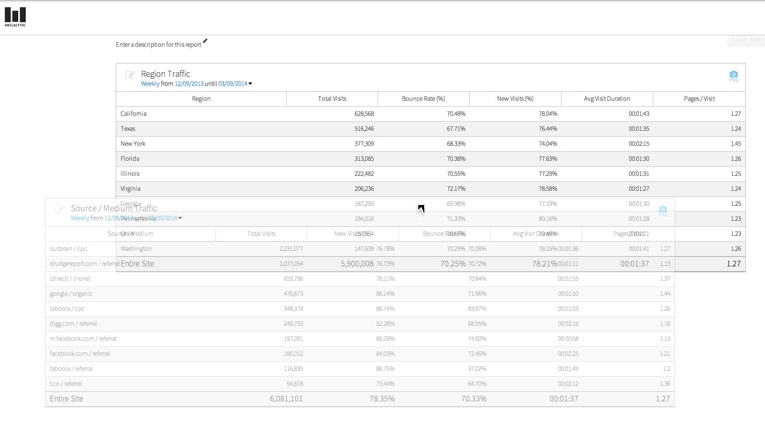Click camera icon in Region Traffic widget
Image resolution: width=765 pixels, height=423 pixels.
click(x=733, y=75)
